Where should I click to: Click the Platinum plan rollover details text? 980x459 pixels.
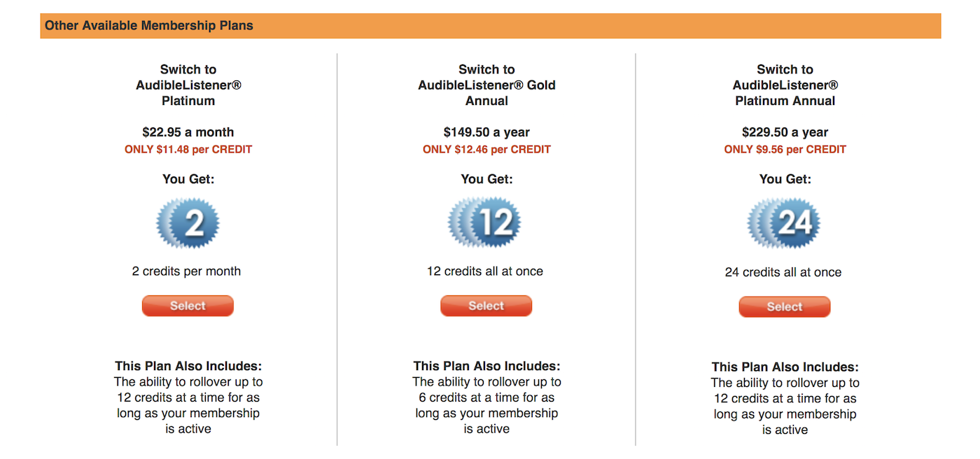(x=188, y=397)
